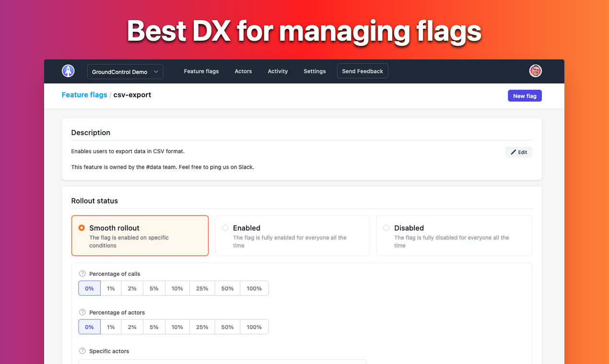Set Percentage of calls to 2%
The width and height of the screenshot is (609, 364).
point(132,288)
